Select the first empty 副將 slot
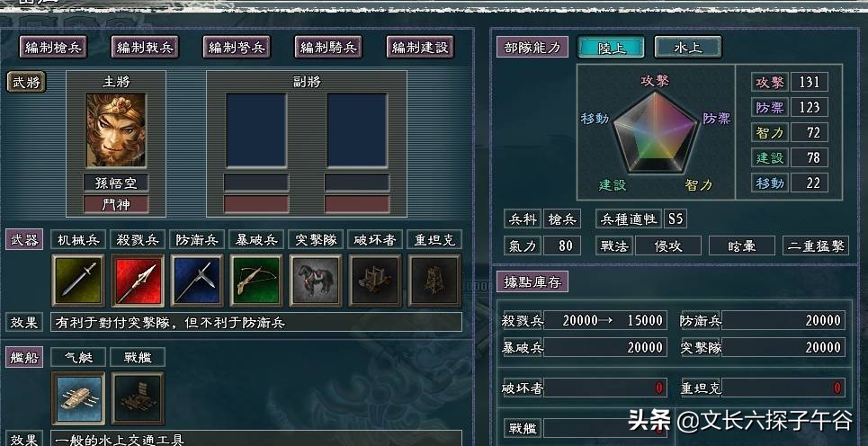The height and width of the screenshot is (446, 868). [x=256, y=130]
